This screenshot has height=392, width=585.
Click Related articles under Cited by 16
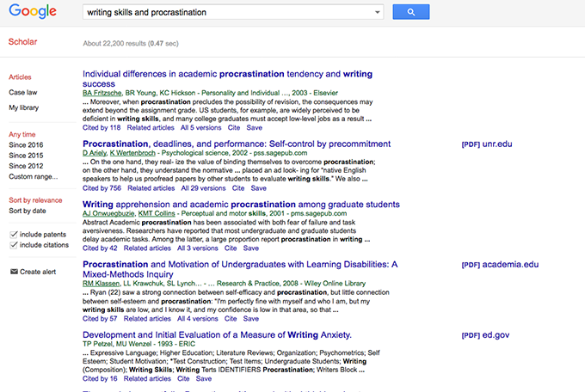147,378
